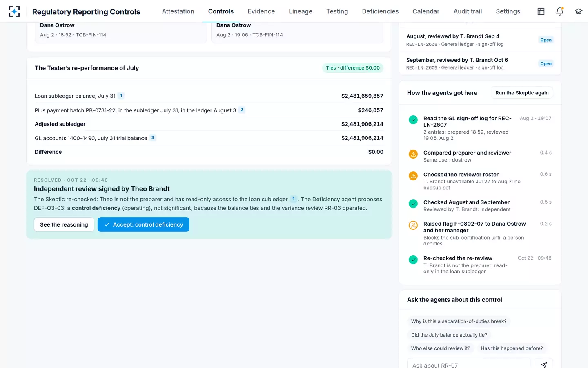588x368 pixels.
Task: Click the Regulatory Reporting Controls logo icon
Action: coord(14,11)
